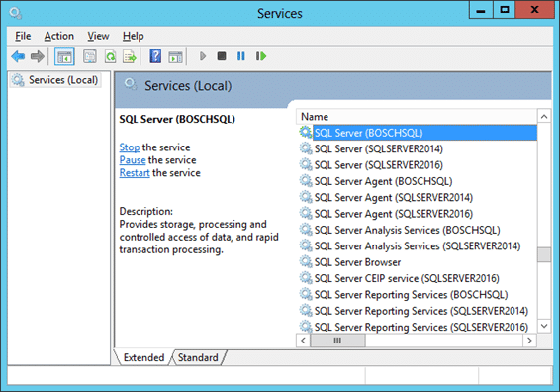Select Services (Local) in the tree

[x=55, y=80]
